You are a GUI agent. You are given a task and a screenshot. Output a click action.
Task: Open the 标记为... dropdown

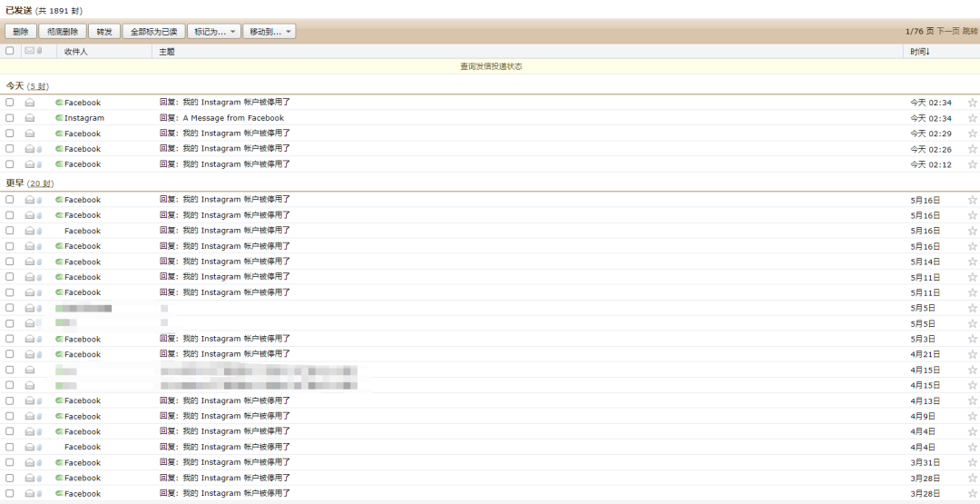[214, 31]
